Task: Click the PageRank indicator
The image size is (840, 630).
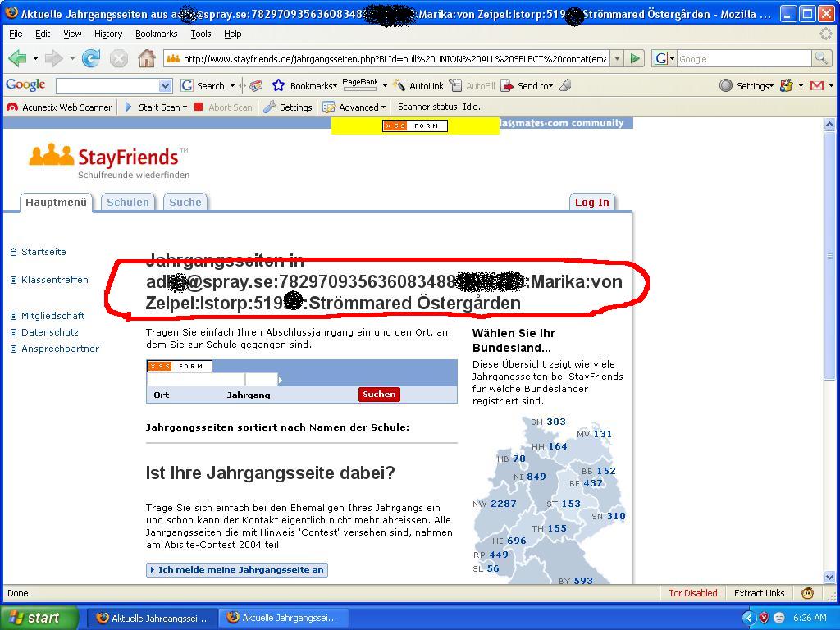Action: point(360,84)
